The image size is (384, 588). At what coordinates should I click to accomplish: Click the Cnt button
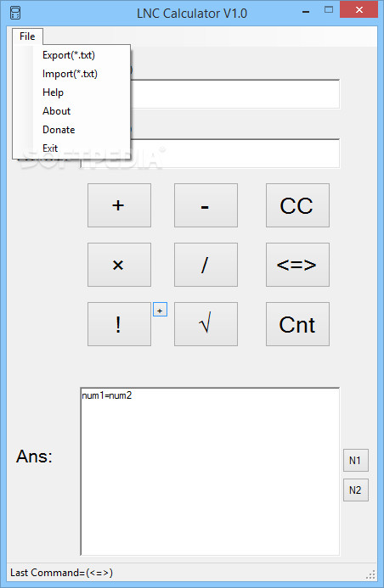pos(297,324)
